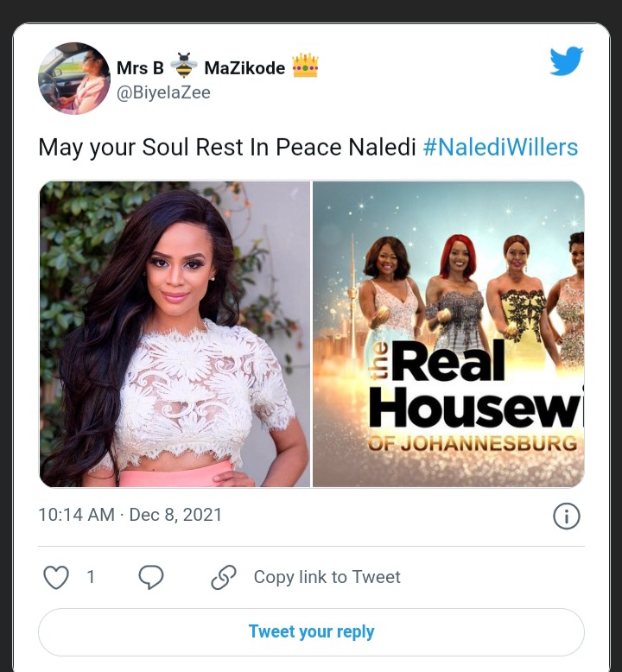This screenshot has height=672, width=622.
Task: Like the tweet with the heart icon
Action: [56, 577]
